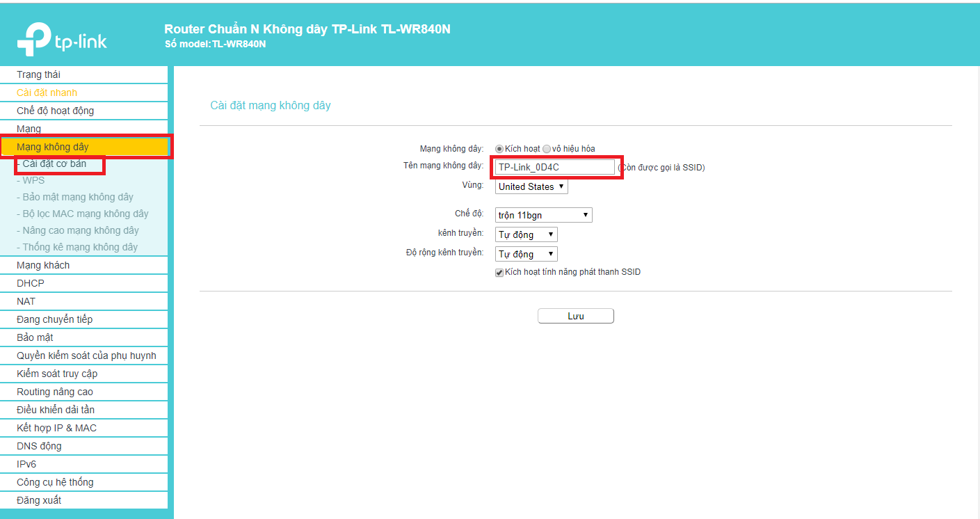This screenshot has height=519, width=980.
Task: Open the Độ rộng kênh truyền dropdown
Action: 527,254
